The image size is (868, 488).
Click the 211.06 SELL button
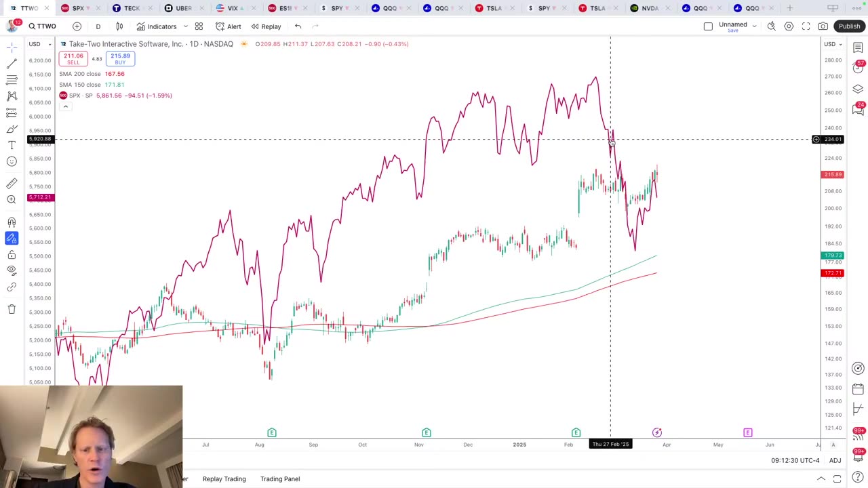point(73,59)
